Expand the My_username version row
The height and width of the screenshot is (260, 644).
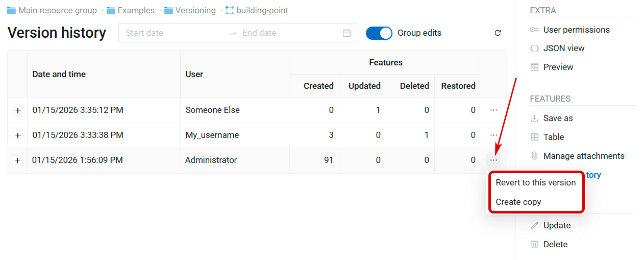(x=18, y=135)
